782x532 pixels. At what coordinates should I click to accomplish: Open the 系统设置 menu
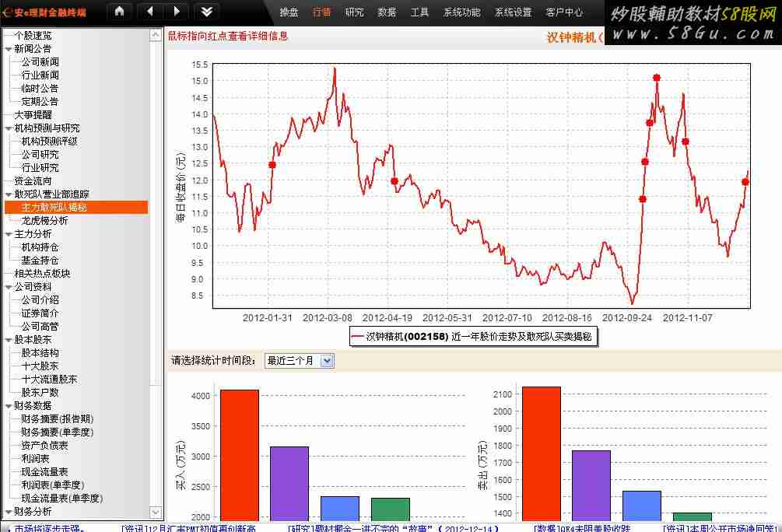[x=514, y=12]
